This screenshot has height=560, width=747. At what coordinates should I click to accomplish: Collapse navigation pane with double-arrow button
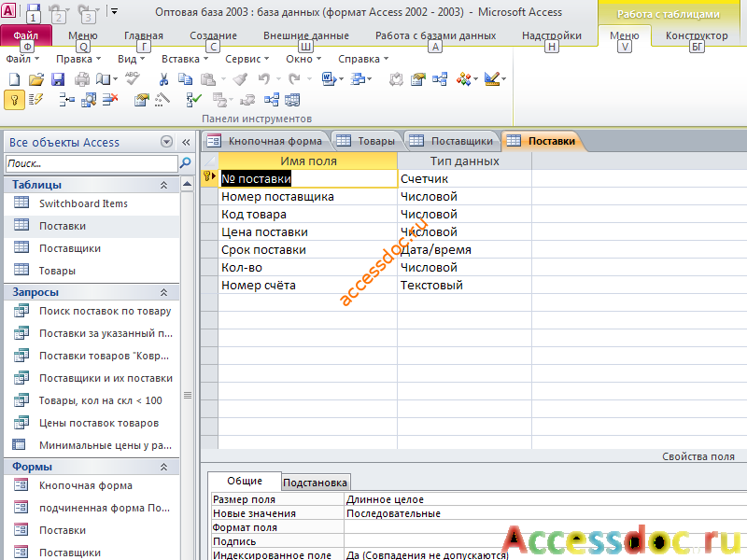pos(186,142)
